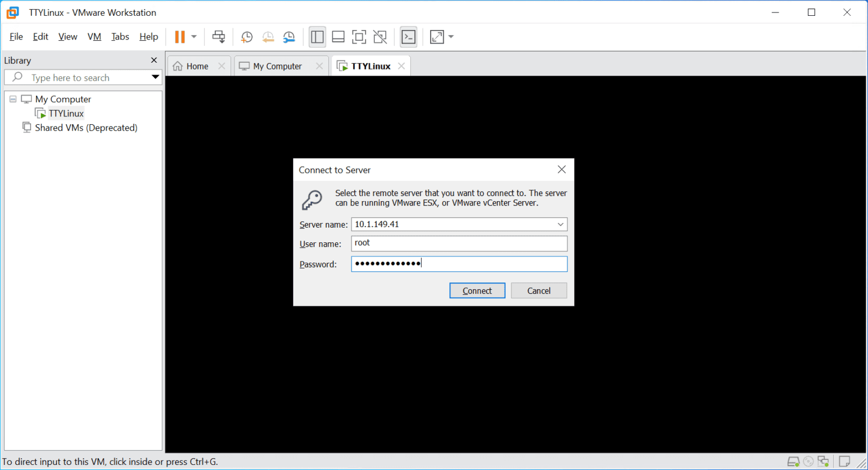This screenshot has height=470, width=868.
Task: Enter full screen mode
Action: click(x=359, y=37)
